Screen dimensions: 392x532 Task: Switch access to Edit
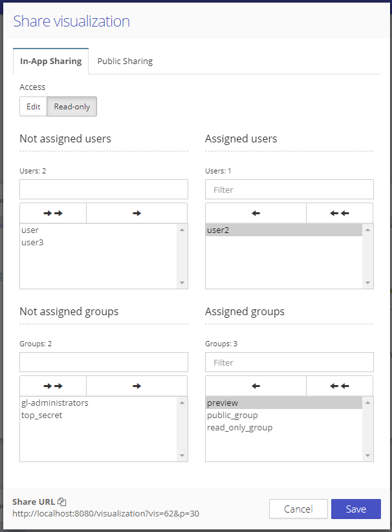(33, 107)
